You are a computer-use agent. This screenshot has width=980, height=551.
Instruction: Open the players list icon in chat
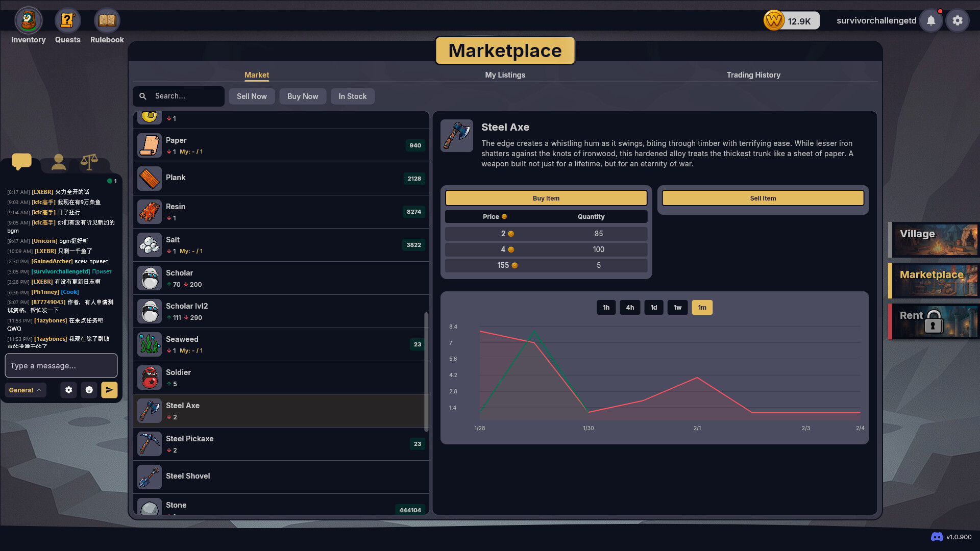click(x=58, y=161)
